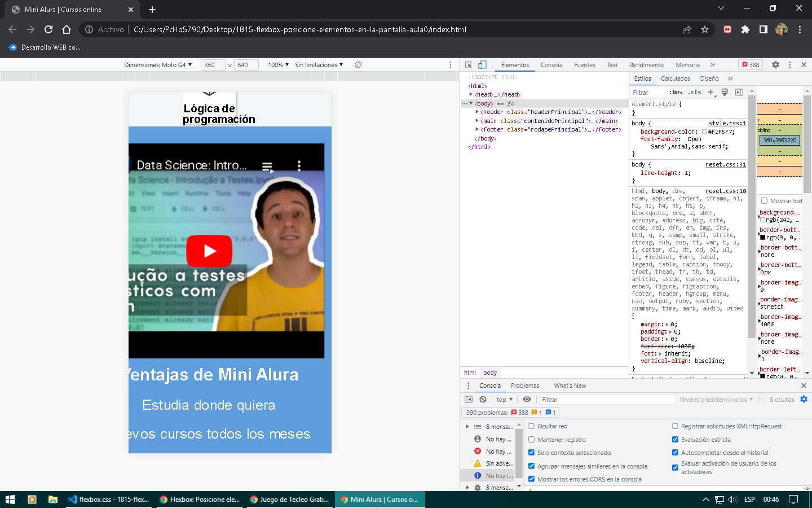The height and width of the screenshot is (508, 812).
Task: Open File Explorer from the taskbar
Action: click(x=53, y=500)
